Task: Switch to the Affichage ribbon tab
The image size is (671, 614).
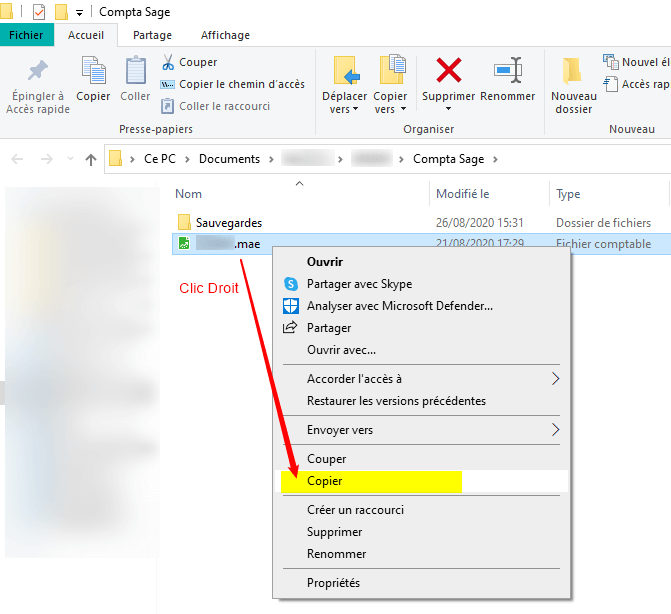Action: (x=225, y=35)
